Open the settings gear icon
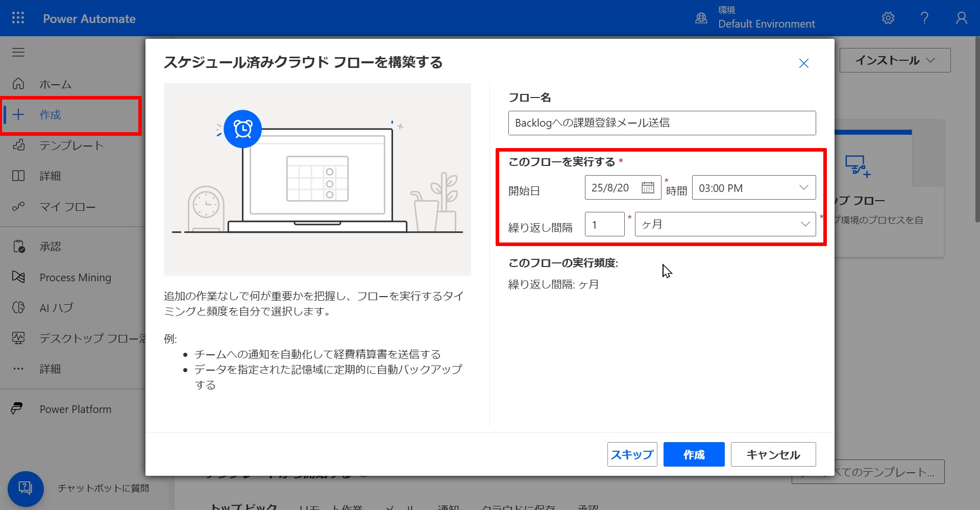The image size is (980, 510). 888,18
